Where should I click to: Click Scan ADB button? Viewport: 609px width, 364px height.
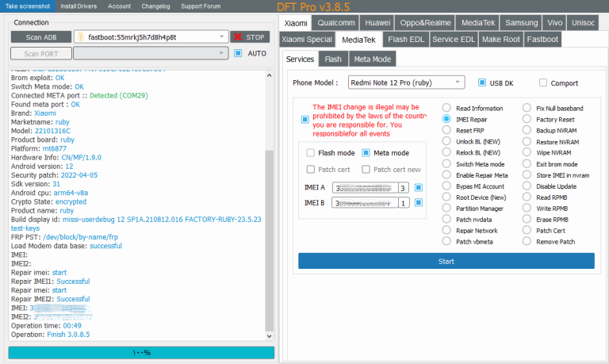pos(41,37)
